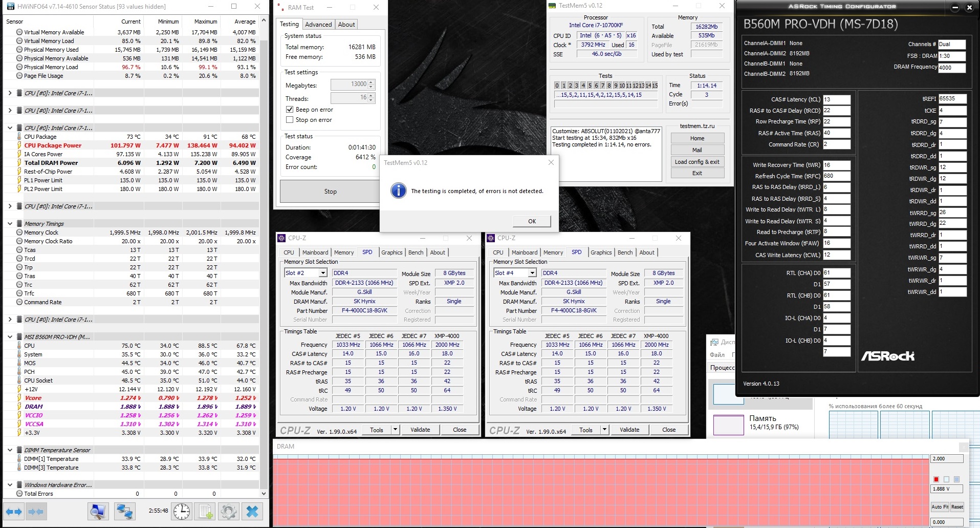Switch to the Advanced tab in RAM Test
This screenshot has width=980, height=528.
click(318, 25)
